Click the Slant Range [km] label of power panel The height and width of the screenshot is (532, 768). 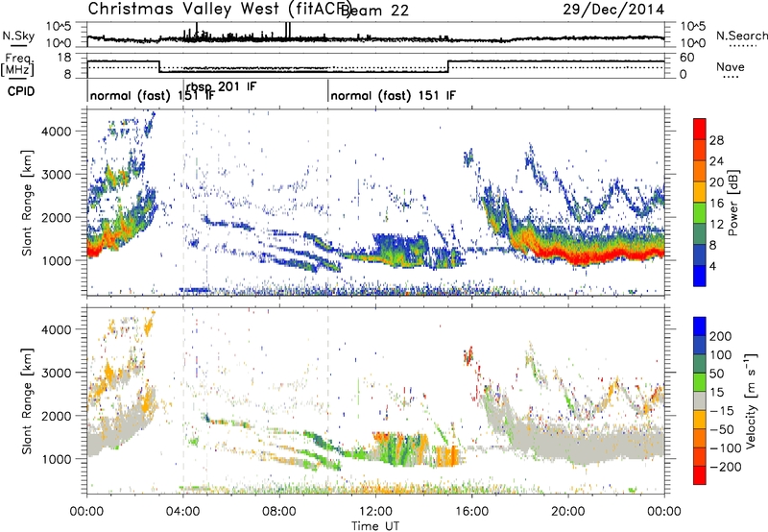(x=27, y=203)
